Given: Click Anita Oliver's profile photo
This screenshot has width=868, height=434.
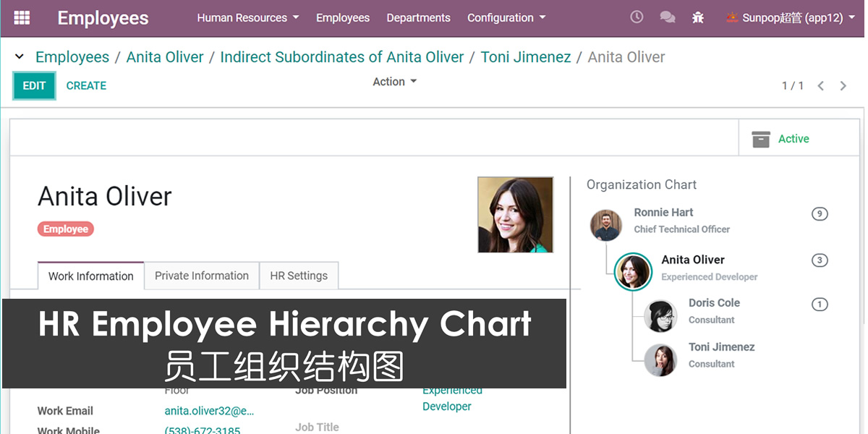Looking at the screenshot, I should (x=515, y=215).
